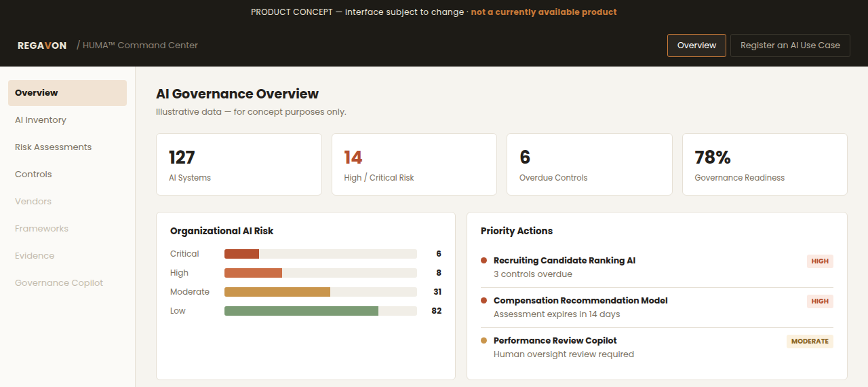Open Governance Copilot in sidebar
This screenshot has width=868, height=387.
[x=67, y=283]
